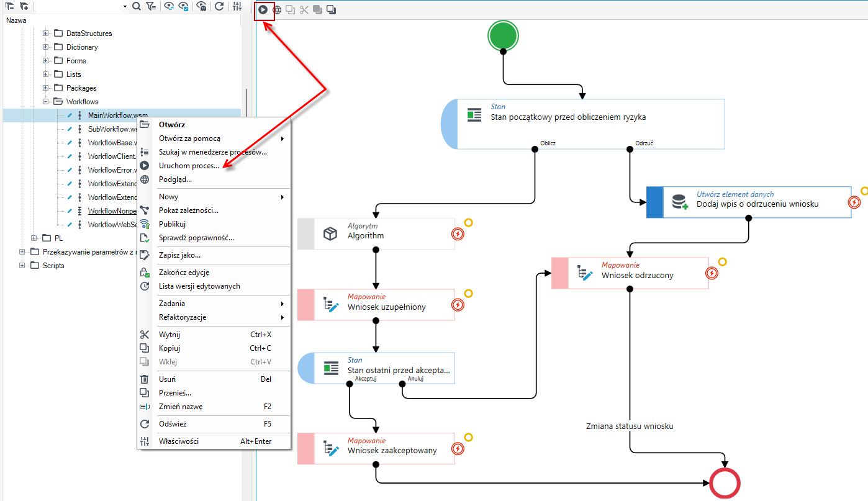Click the sliders settings icon in explorer toolbar
This screenshot has width=868, height=501.
tap(237, 6)
